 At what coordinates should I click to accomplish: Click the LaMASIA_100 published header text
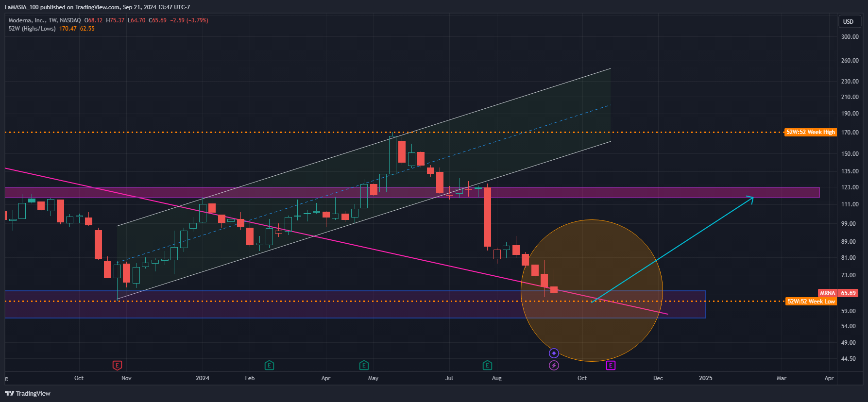(x=97, y=7)
